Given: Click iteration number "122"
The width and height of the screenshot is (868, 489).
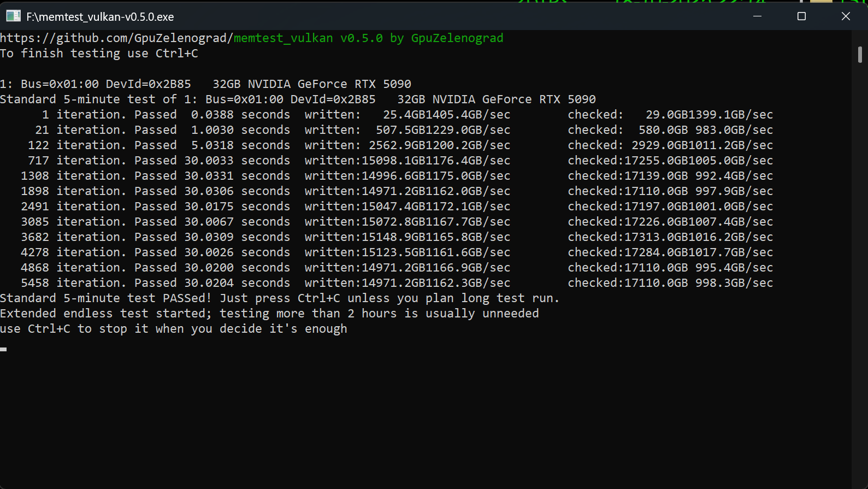Looking at the screenshot, I should coord(38,145).
